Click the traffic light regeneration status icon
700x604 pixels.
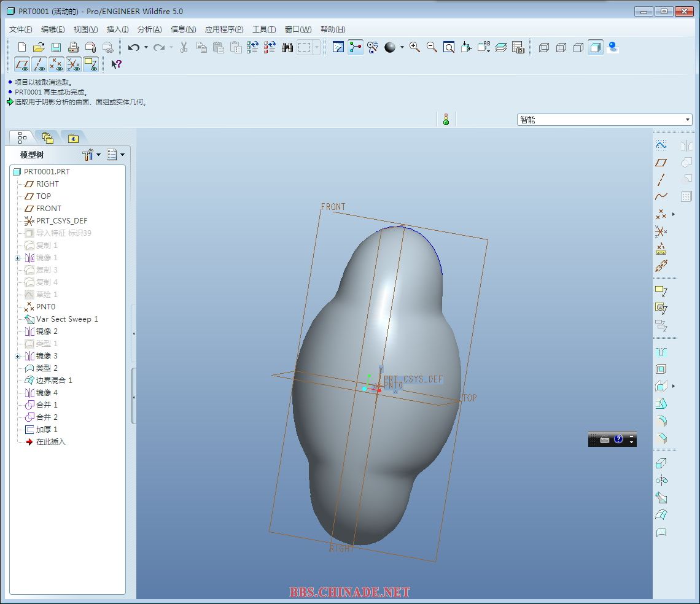[446, 120]
